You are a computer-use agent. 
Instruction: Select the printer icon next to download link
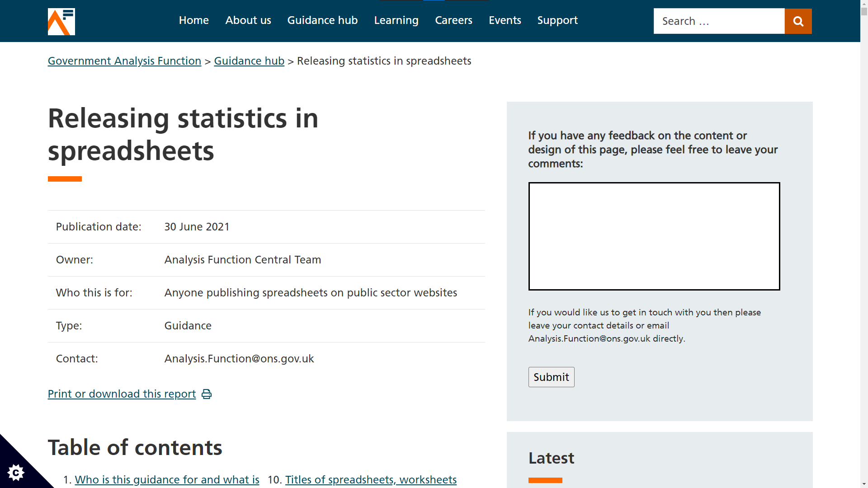point(207,394)
